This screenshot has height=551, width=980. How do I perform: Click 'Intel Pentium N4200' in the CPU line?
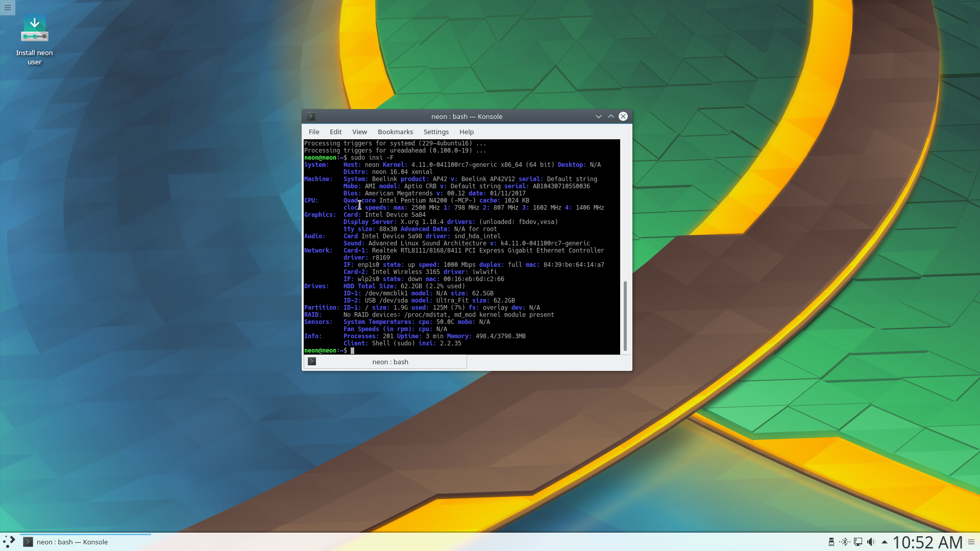(413, 201)
